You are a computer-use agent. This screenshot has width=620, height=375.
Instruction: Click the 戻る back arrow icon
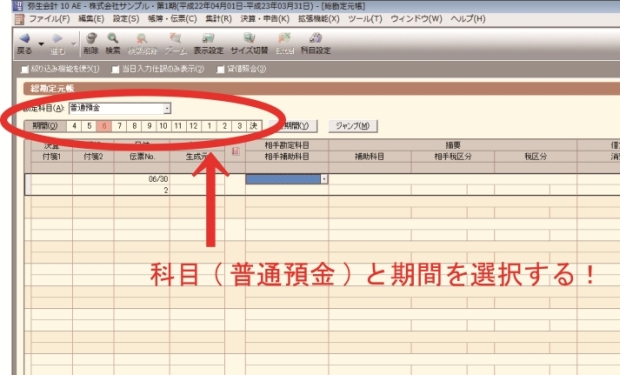(x=25, y=38)
